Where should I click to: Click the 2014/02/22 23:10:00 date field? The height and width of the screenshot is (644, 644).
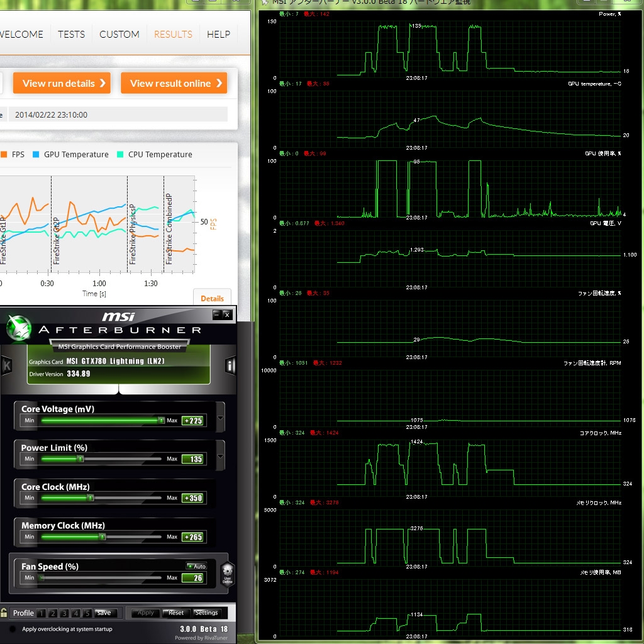pos(118,114)
